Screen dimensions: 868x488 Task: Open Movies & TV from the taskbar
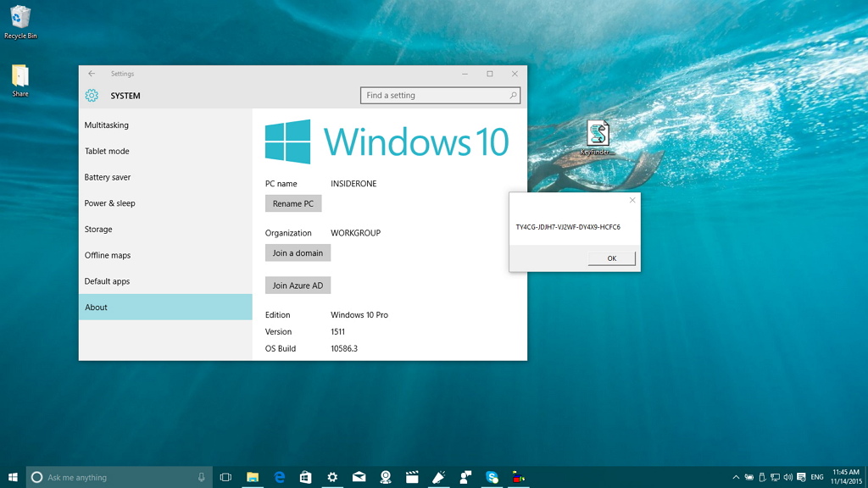pos(412,477)
